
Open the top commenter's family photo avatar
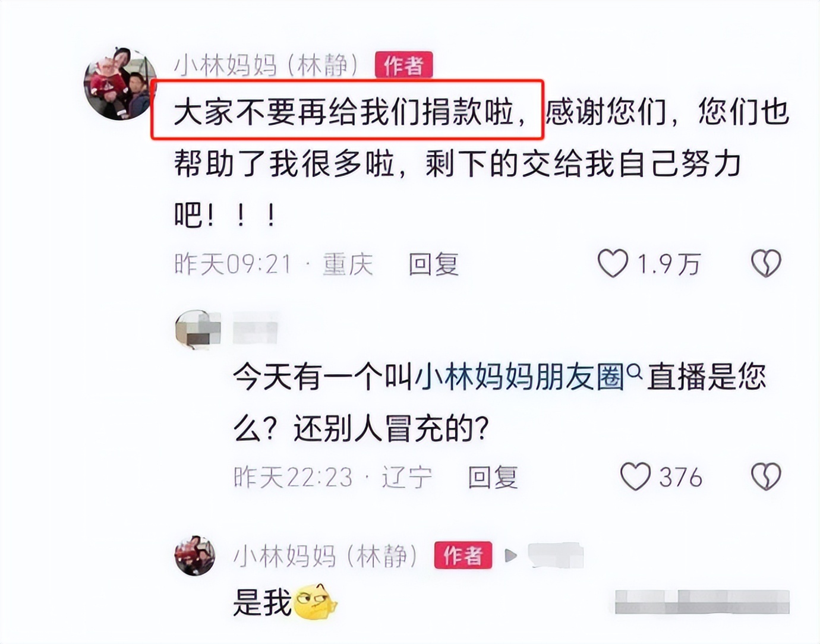click(x=119, y=84)
